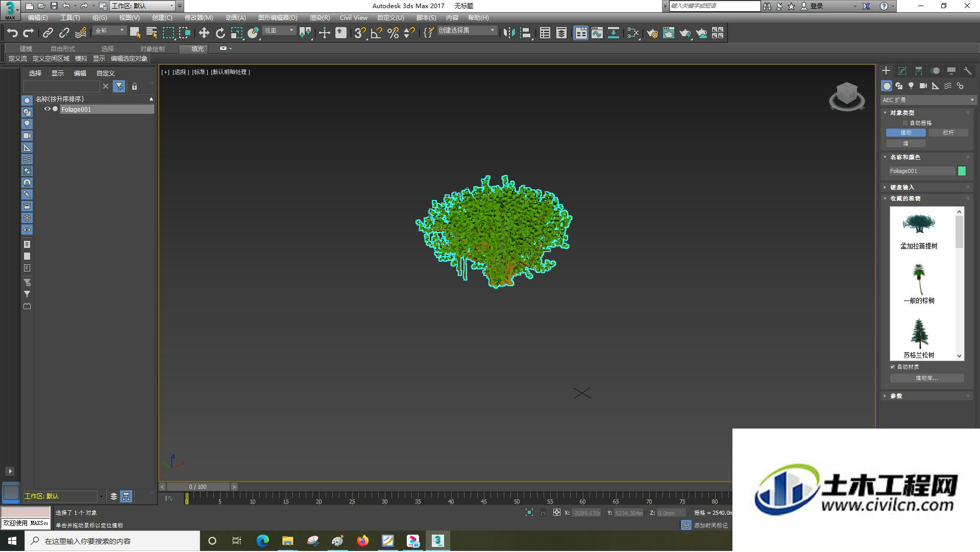Open the 编辑(E) menu
The width and height of the screenshot is (980, 552).
tap(38, 17)
